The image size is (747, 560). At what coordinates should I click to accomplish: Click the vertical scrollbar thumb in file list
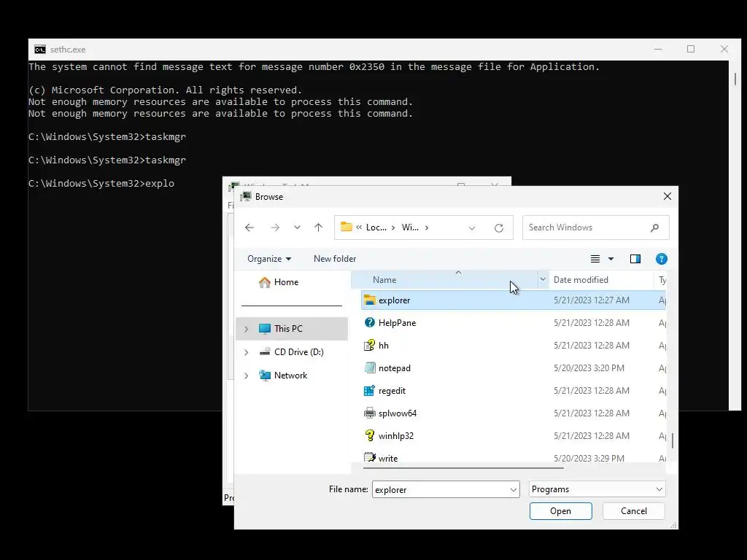point(672,440)
